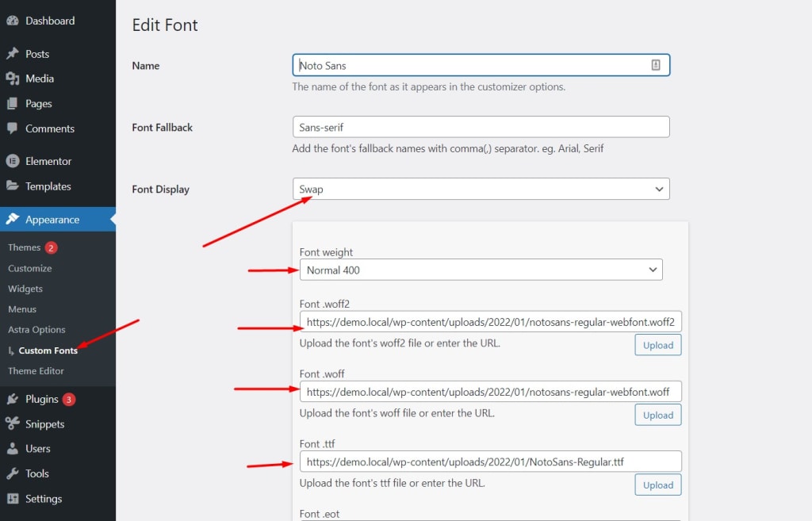Click the Edit Font heading
Image resolution: width=812 pixels, height=521 pixels.
pyautogui.click(x=165, y=25)
